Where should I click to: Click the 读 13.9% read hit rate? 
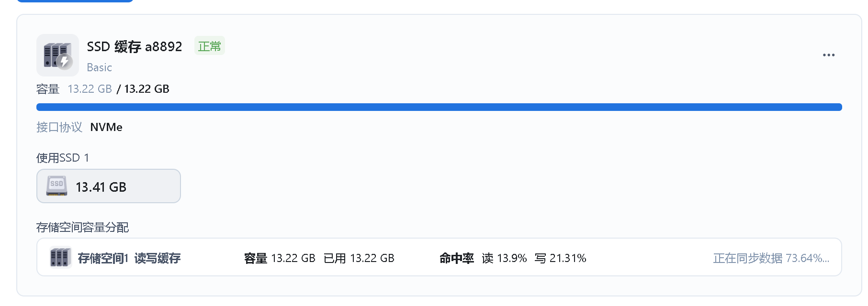click(504, 258)
